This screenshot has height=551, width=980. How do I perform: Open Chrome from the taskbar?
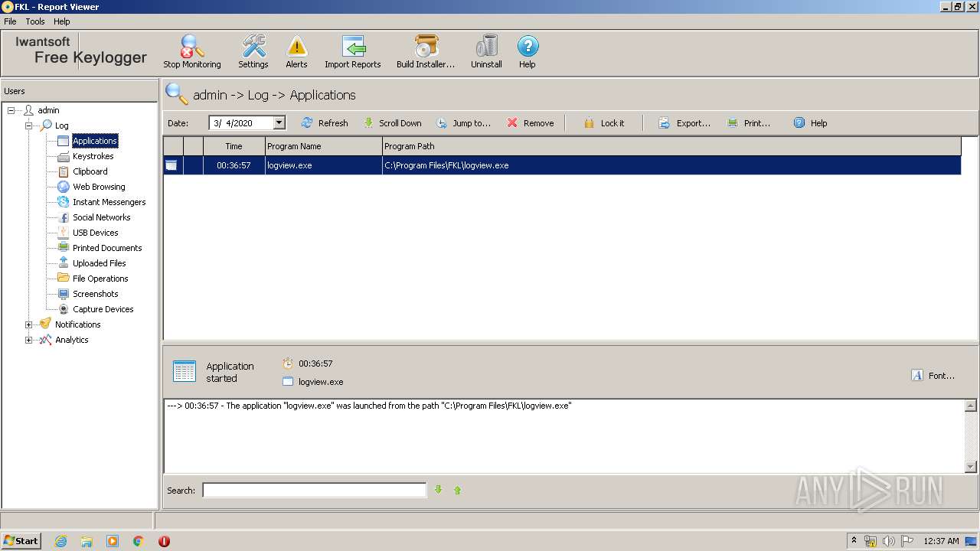coord(139,541)
